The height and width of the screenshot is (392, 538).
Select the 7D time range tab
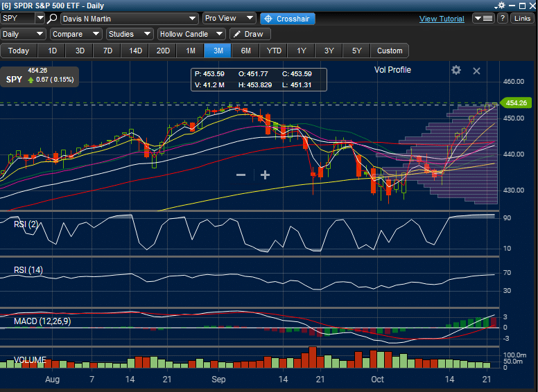[x=107, y=51]
